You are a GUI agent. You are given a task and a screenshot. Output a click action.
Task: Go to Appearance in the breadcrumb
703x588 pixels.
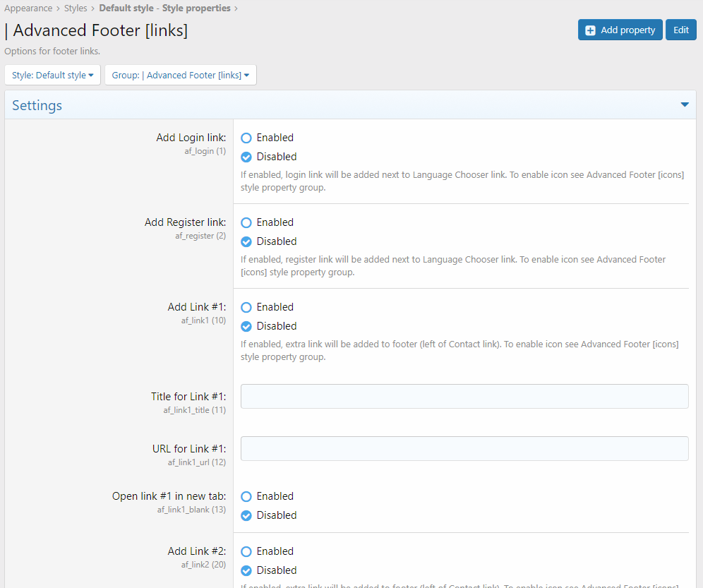28,8
